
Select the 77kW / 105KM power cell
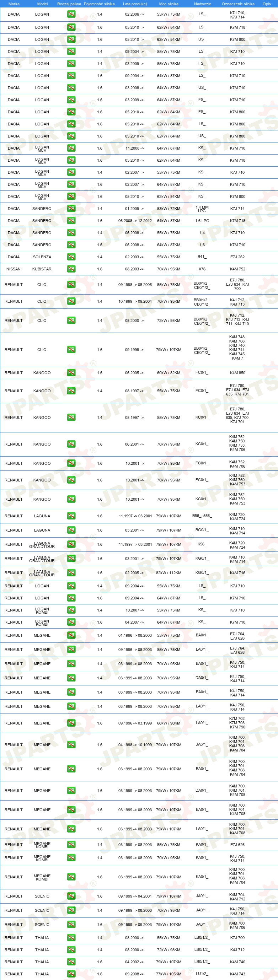coord(169,974)
